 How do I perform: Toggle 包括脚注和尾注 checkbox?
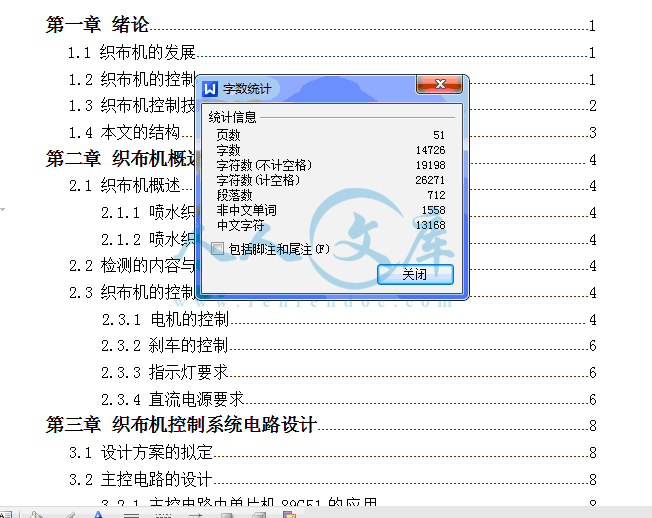click(x=217, y=249)
